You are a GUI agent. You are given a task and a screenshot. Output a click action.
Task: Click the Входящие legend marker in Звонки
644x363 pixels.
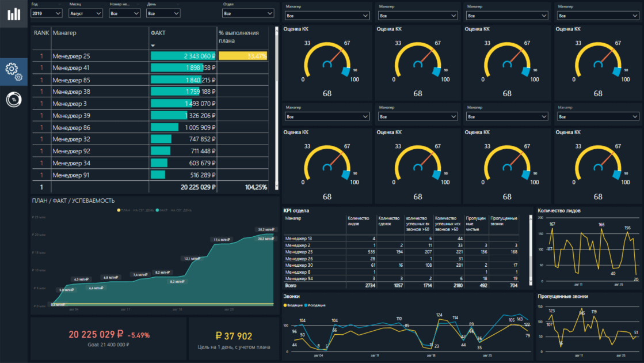(286, 305)
